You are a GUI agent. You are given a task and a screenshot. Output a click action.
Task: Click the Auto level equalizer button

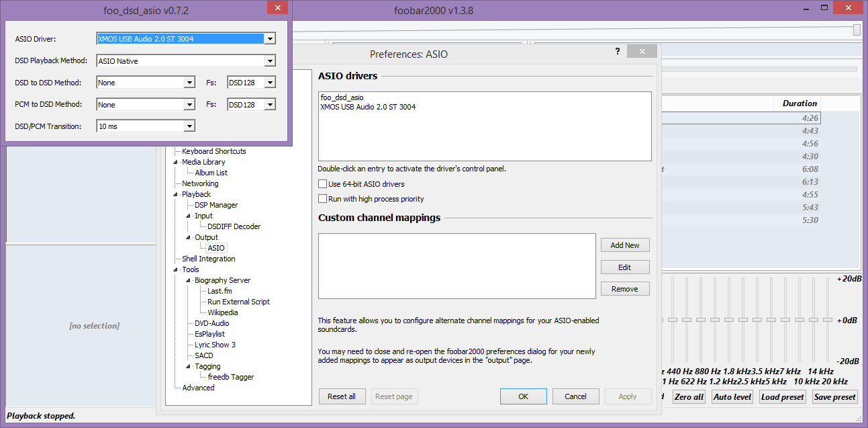pyautogui.click(x=732, y=397)
